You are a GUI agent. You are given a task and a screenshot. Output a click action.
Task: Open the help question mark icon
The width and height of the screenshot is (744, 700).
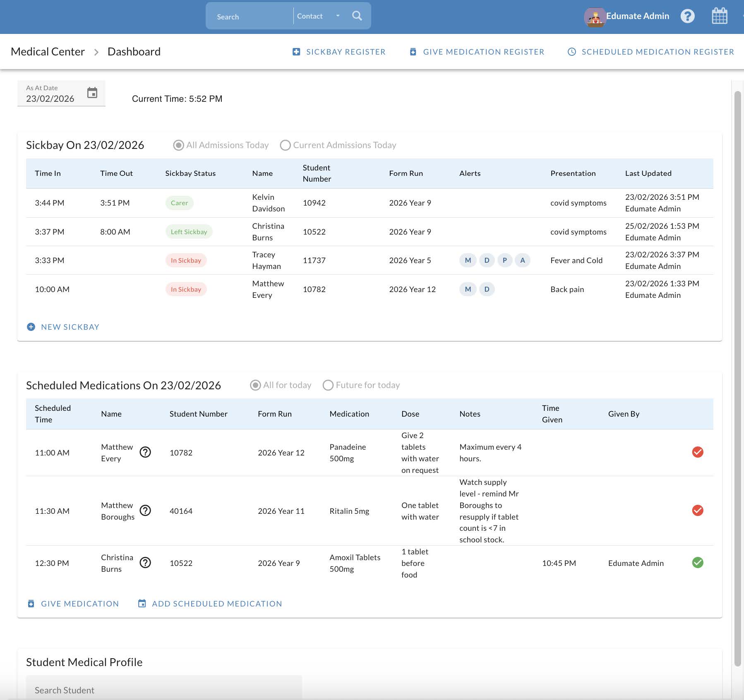[687, 16]
